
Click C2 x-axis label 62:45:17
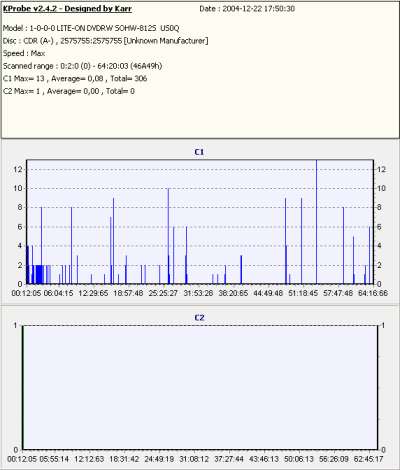[x=369, y=459]
